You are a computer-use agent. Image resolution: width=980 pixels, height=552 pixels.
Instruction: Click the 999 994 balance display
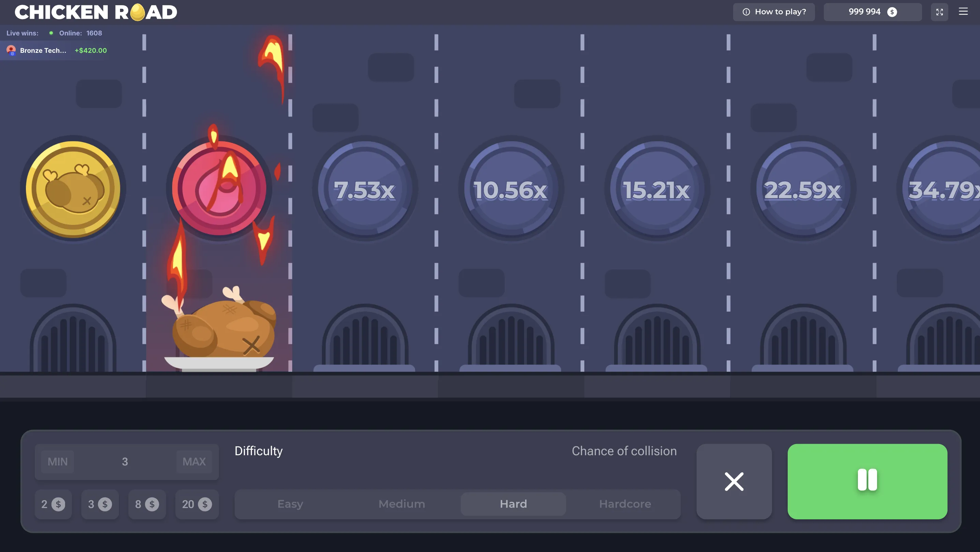pyautogui.click(x=872, y=12)
